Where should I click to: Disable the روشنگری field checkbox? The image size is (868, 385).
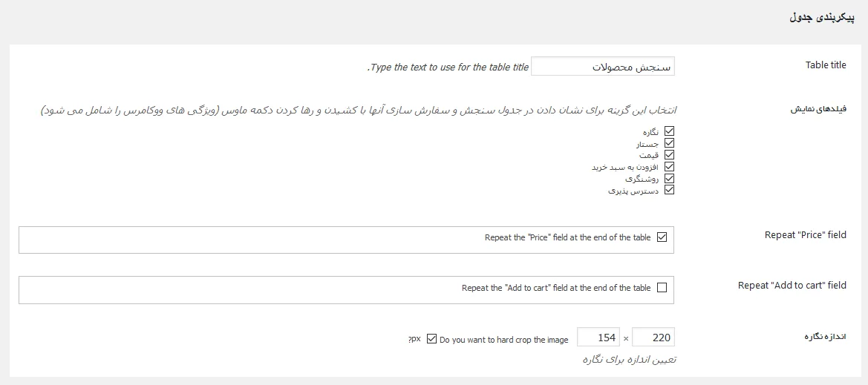[x=669, y=178]
